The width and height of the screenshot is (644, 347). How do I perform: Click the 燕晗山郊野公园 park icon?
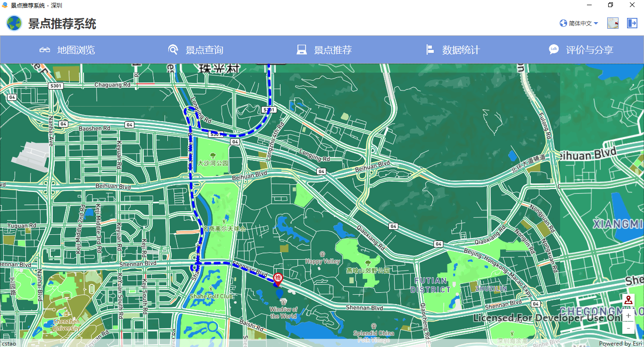pos(368,263)
